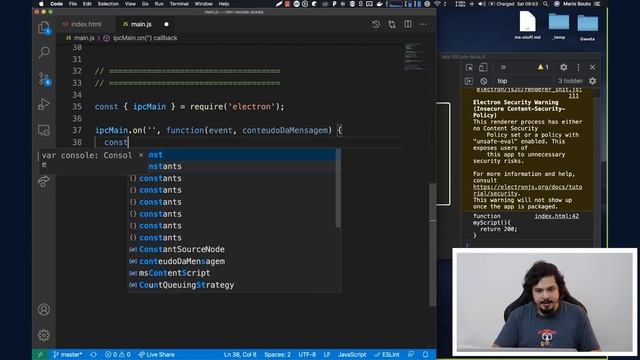
Task: Open the Go menu
Action: [145, 4]
